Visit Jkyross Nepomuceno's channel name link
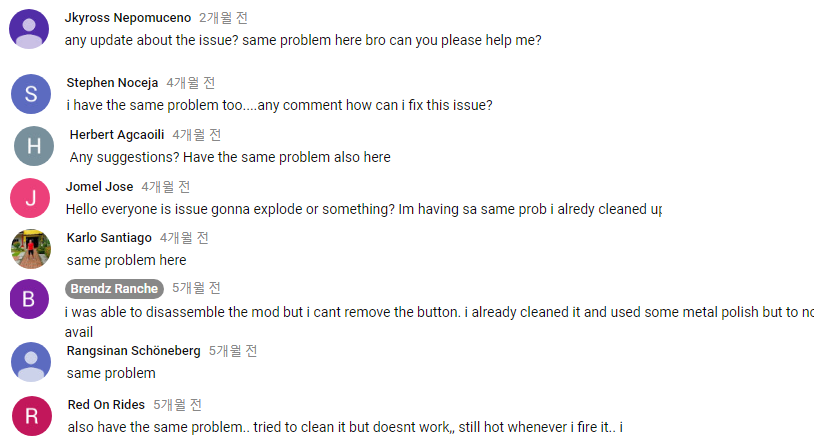Screen dimensions: 814x443 point(128,18)
